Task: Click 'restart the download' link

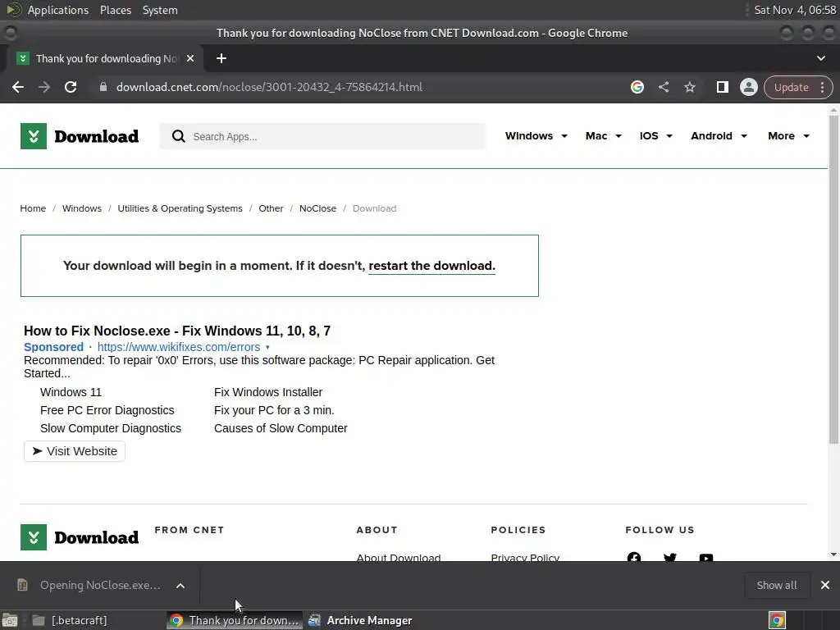Action: coord(431,267)
